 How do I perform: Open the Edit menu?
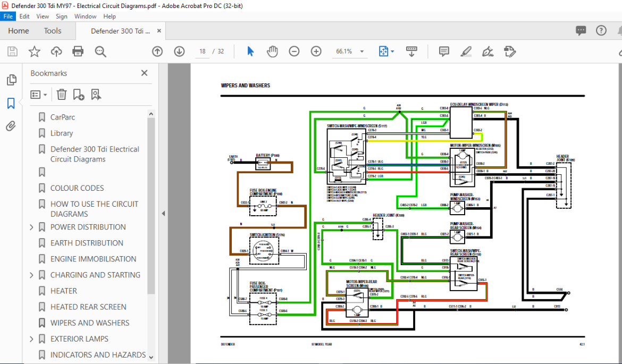pos(24,16)
